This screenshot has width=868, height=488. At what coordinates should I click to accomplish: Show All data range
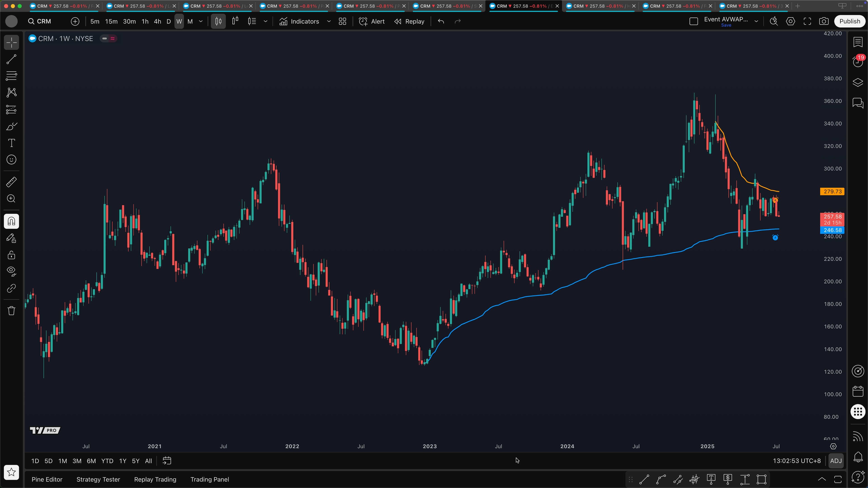coord(148,461)
